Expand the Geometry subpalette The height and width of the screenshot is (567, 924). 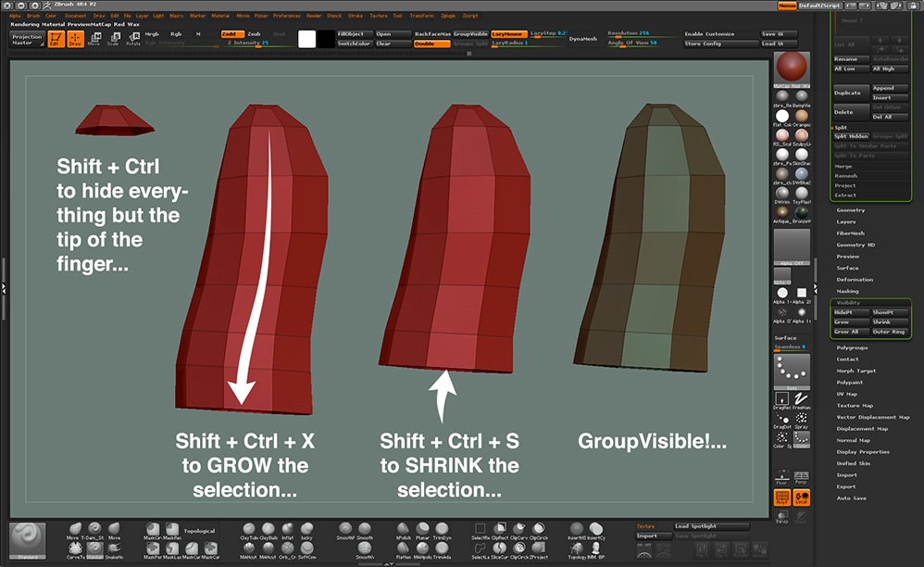[851, 210]
